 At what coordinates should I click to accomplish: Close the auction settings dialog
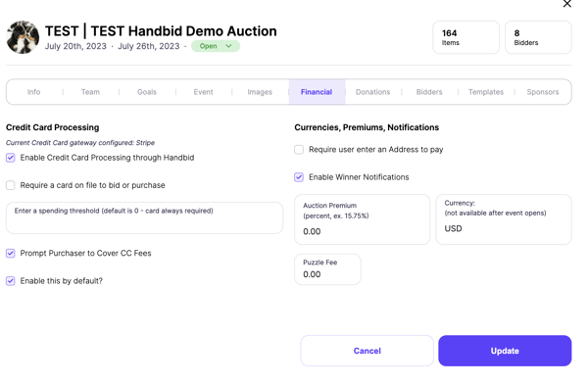(x=566, y=4)
